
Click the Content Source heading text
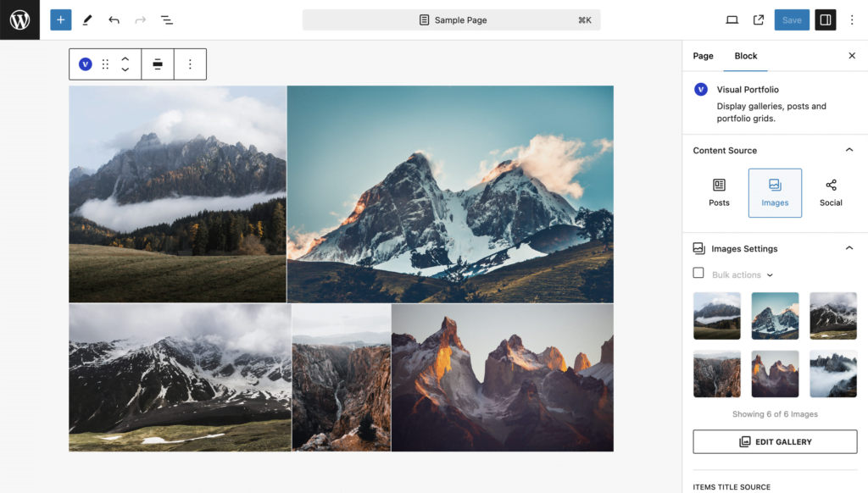coord(725,151)
